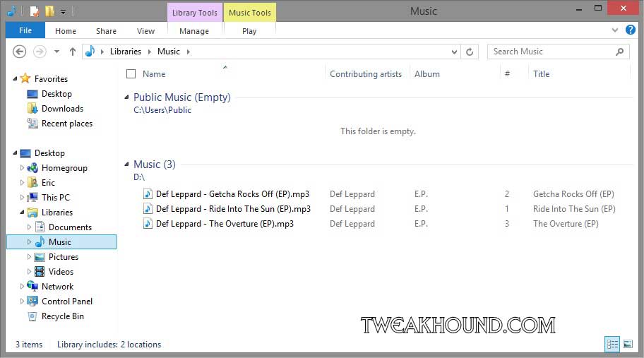Switch to Details view icon
The width and height of the screenshot is (644, 358).
tap(612, 344)
